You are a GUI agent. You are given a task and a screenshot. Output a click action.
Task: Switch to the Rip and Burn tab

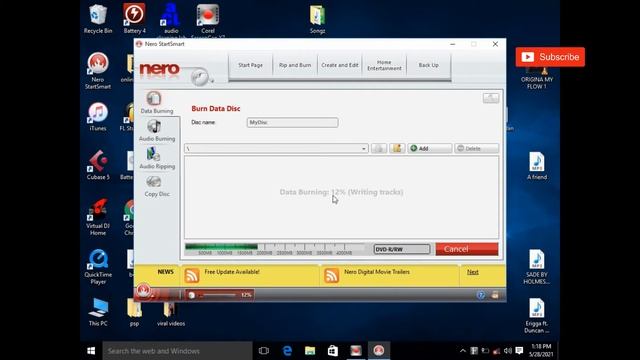point(295,65)
